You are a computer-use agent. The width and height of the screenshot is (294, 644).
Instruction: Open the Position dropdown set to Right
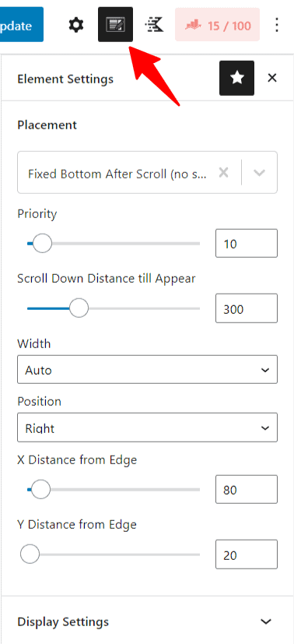click(x=147, y=428)
